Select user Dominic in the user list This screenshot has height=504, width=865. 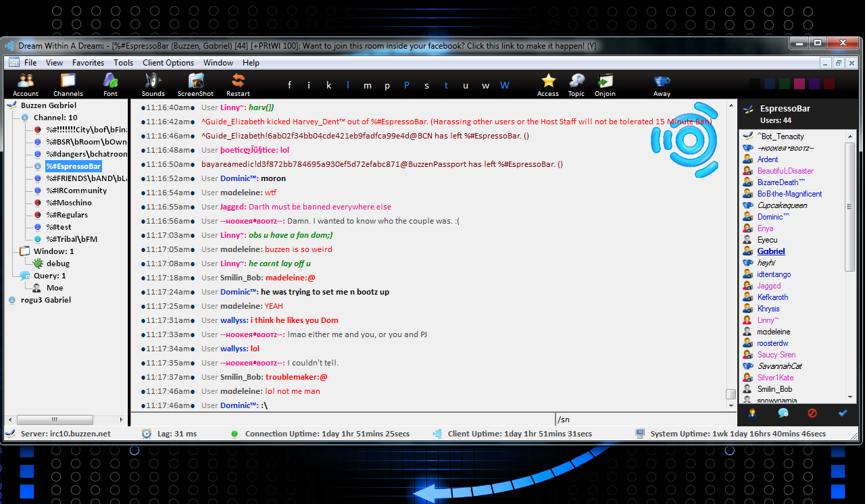770,217
